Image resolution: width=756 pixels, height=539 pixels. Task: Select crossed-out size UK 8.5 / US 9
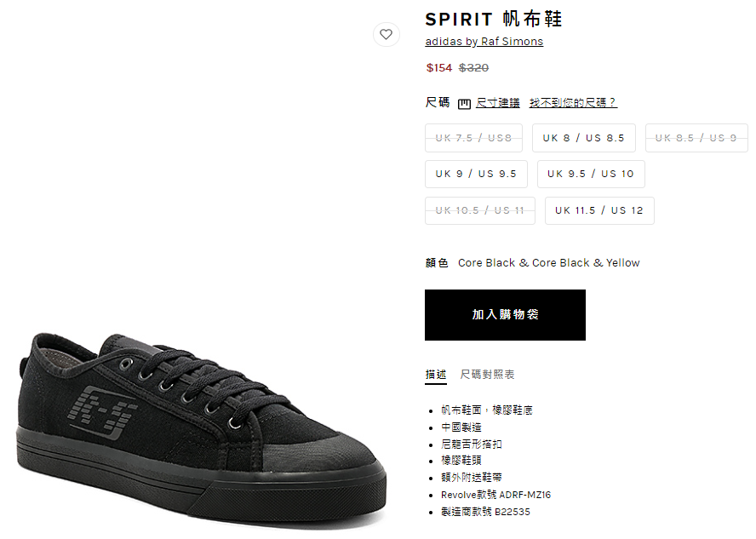pos(696,138)
